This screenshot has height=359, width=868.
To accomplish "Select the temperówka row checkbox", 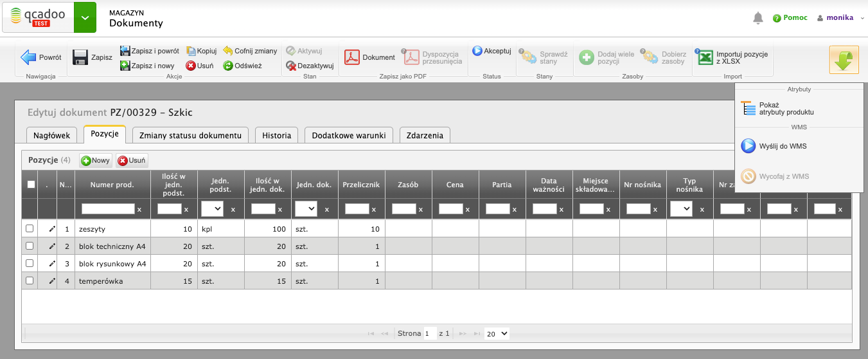I will click(x=30, y=281).
